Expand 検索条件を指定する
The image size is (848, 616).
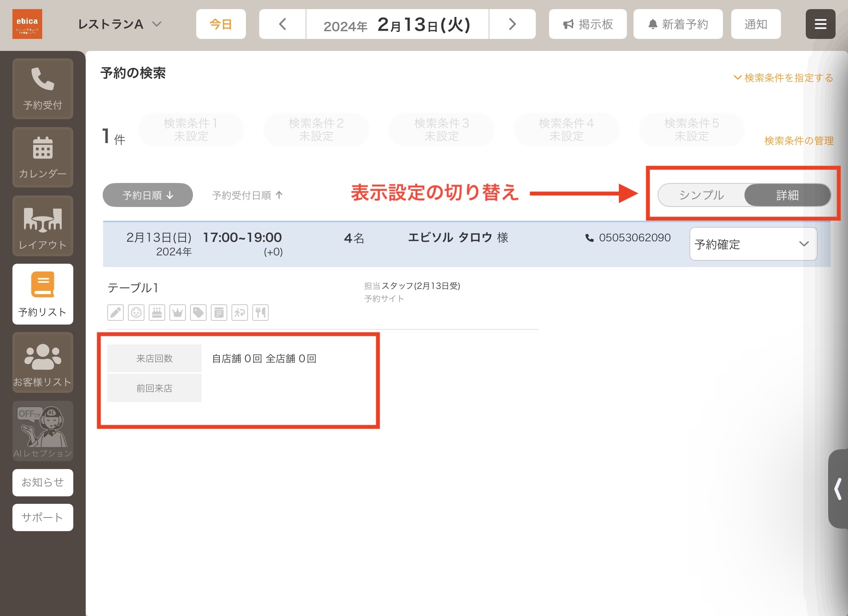point(783,78)
